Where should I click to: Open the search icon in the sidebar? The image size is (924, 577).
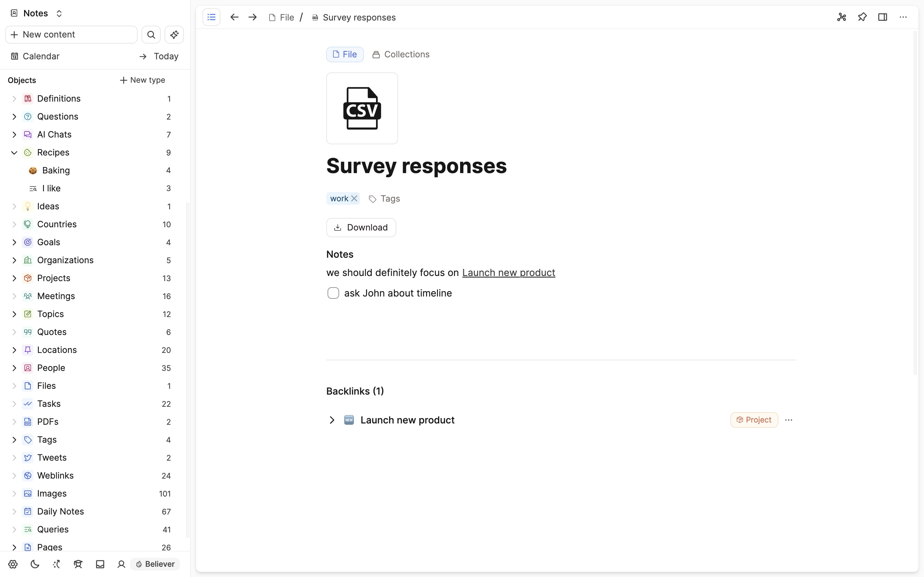tap(151, 34)
